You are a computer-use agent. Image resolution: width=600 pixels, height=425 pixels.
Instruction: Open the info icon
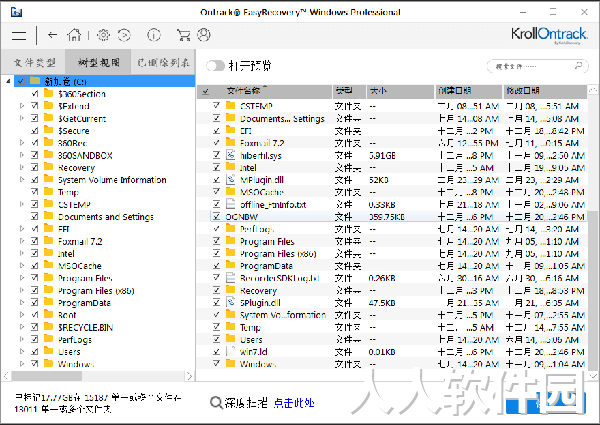[154, 35]
